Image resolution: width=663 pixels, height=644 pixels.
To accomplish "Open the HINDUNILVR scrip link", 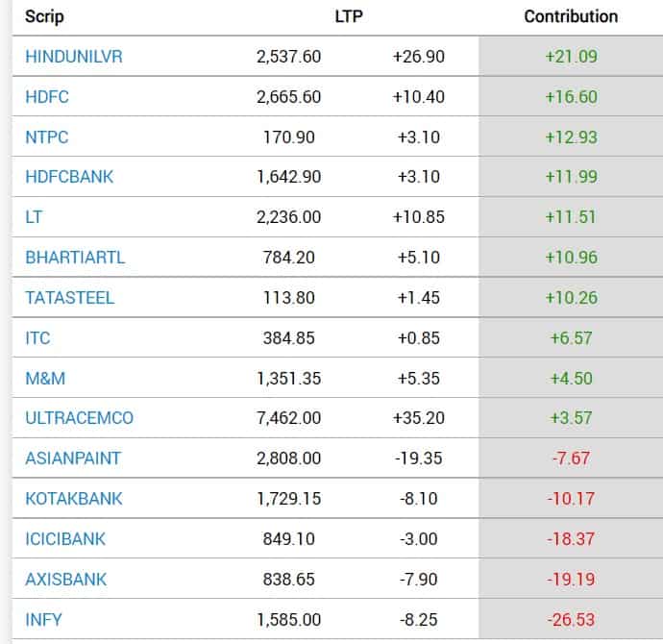I will point(74,57).
